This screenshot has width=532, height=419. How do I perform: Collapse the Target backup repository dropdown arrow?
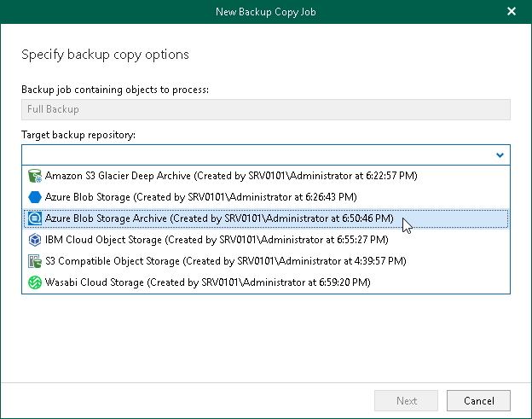500,155
